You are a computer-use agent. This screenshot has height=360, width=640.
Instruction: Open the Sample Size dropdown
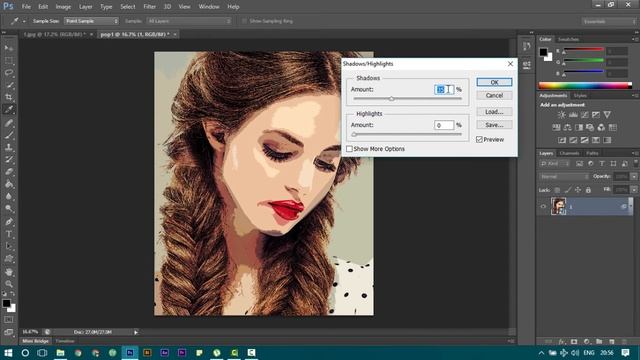point(91,21)
